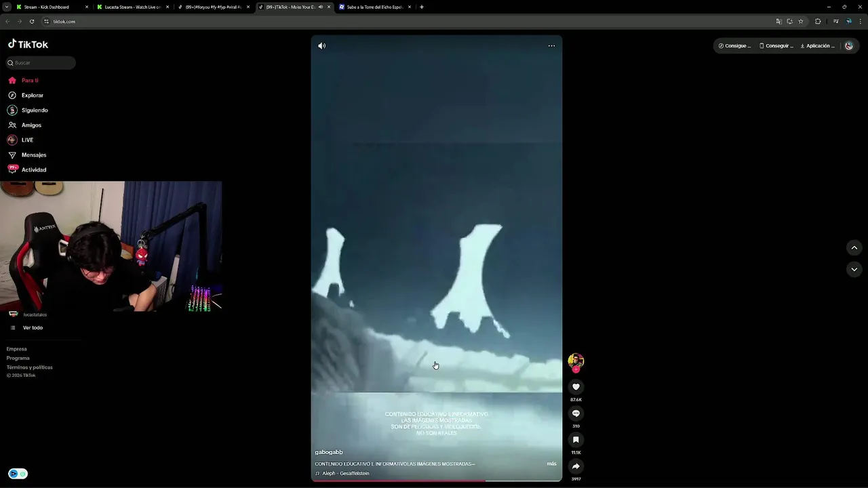Open a new browser tab

coord(422,7)
